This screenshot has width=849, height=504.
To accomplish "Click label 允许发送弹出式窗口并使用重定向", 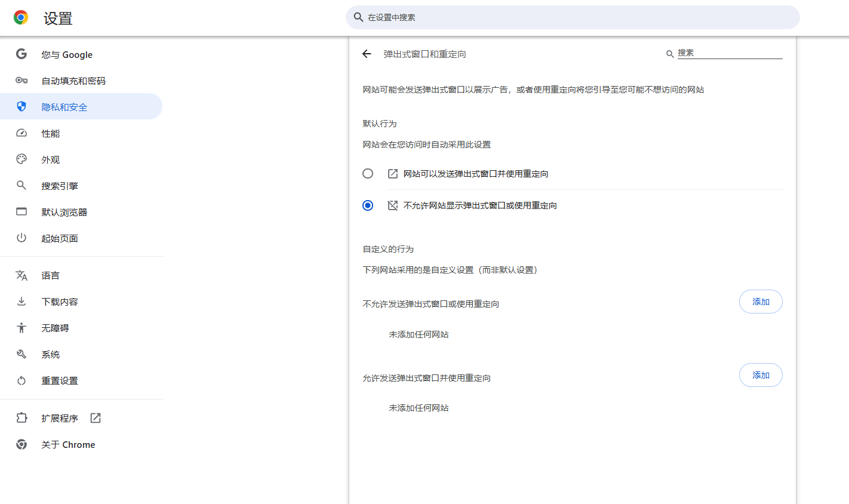I will pos(427,378).
